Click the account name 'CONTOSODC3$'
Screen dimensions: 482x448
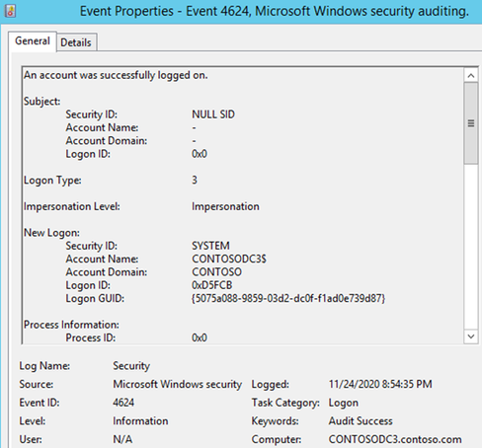pyautogui.click(x=229, y=259)
